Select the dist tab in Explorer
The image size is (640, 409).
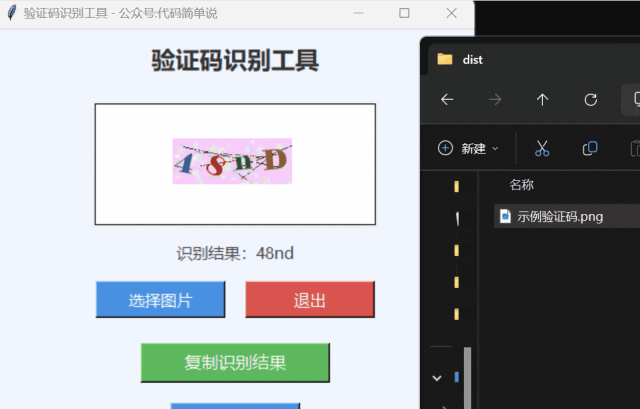534,60
